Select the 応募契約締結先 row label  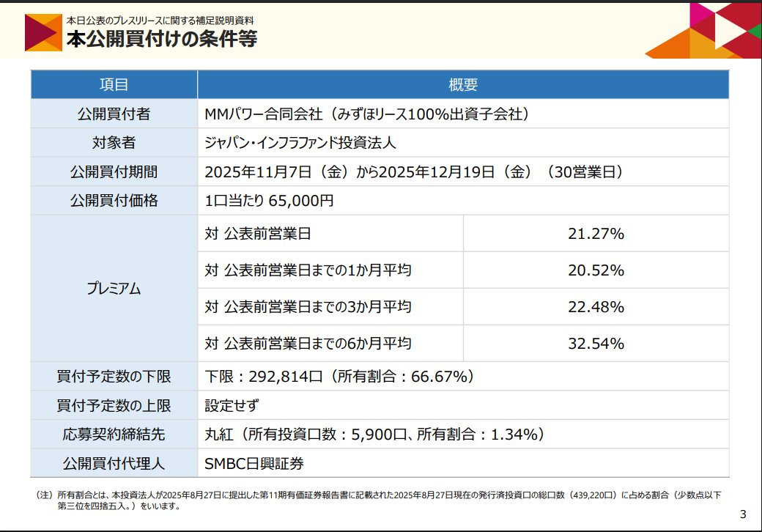114,434
